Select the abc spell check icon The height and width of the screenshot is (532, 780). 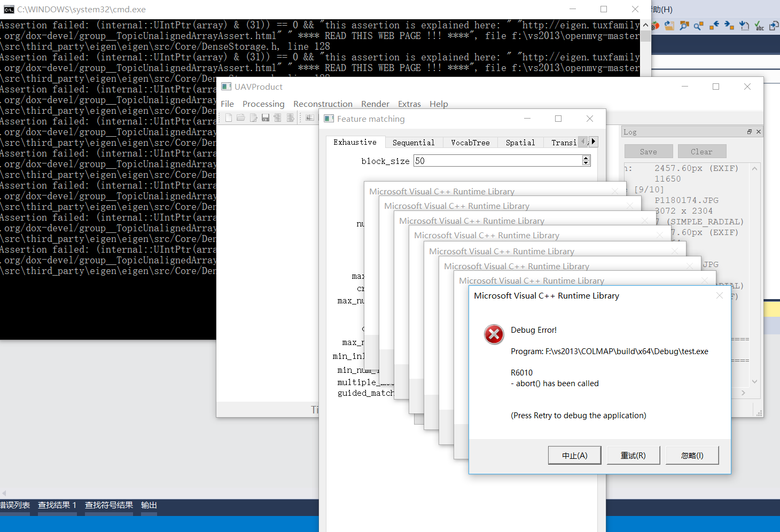(x=760, y=25)
